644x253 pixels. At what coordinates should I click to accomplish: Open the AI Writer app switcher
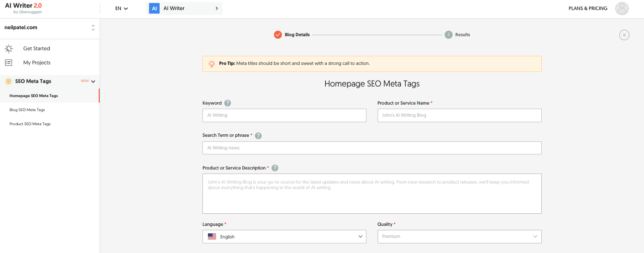pos(184,9)
